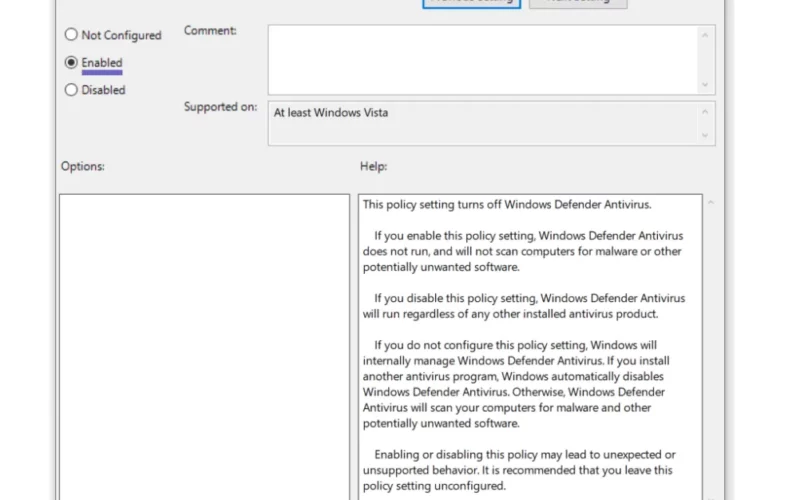Click inside the Comment text box
The image size is (800, 500).
click(x=482, y=60)
